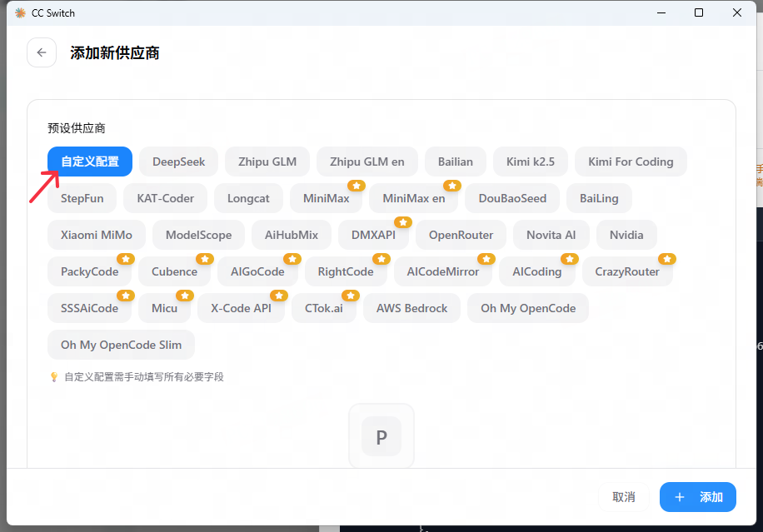The image size is (763, 532).
Task: Pick the X-Code API preset
Action: coord(241,308)
